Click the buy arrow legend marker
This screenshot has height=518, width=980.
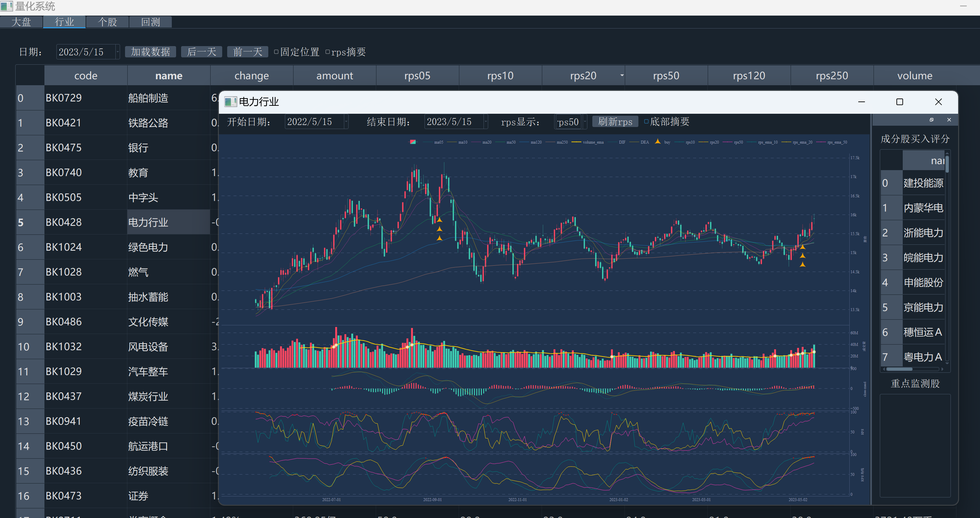[658, 142]
